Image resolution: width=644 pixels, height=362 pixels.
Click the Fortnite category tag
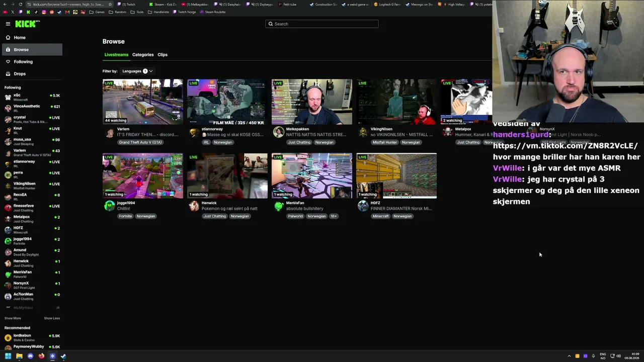pos(125,216)
